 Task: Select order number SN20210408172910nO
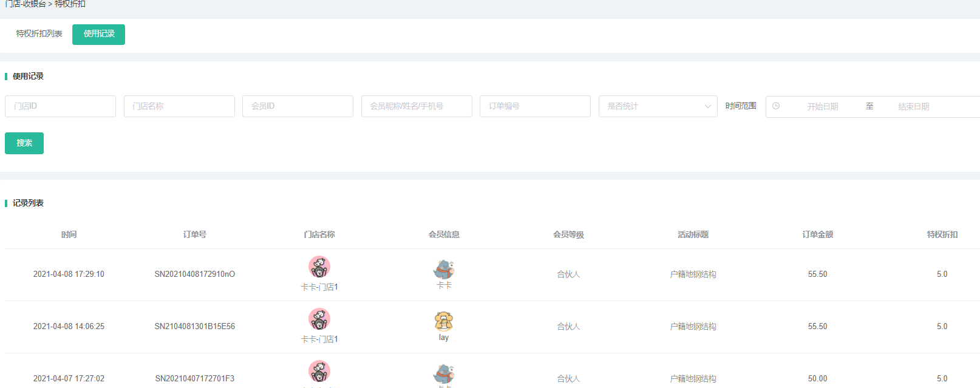pos(194,274)
